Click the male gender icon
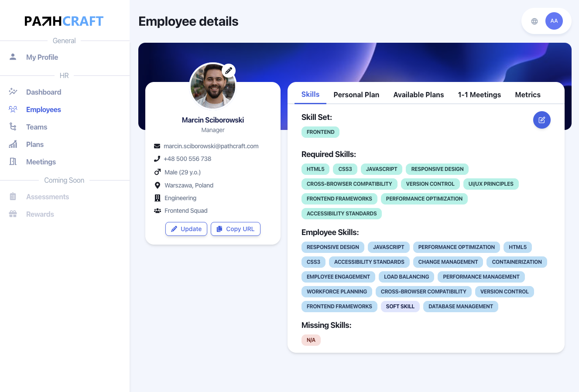579x392 pixels. tap(158, 172)
